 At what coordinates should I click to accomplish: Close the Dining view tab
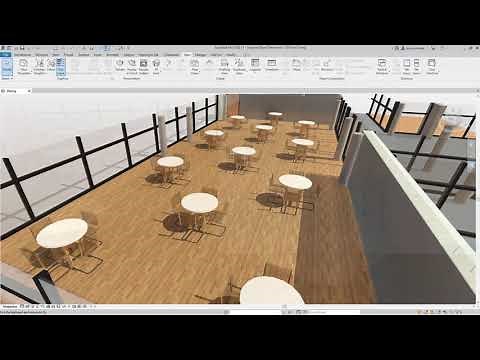pos(29,91)
